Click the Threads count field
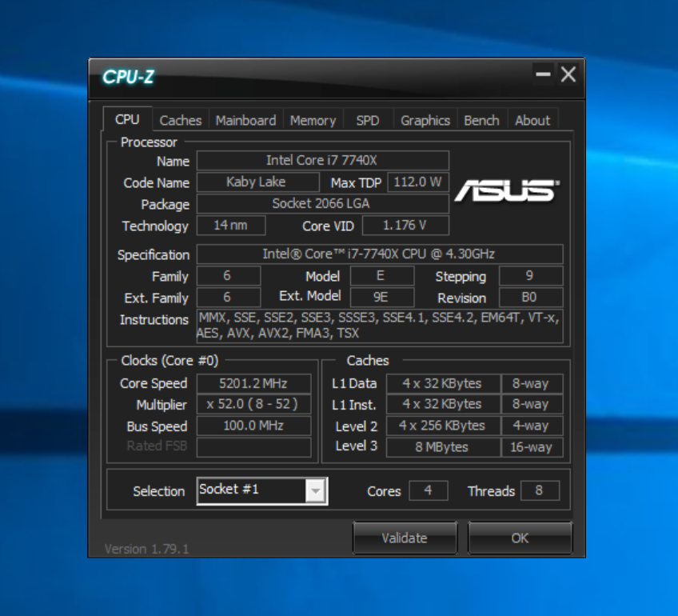 [x=540, y=490]
